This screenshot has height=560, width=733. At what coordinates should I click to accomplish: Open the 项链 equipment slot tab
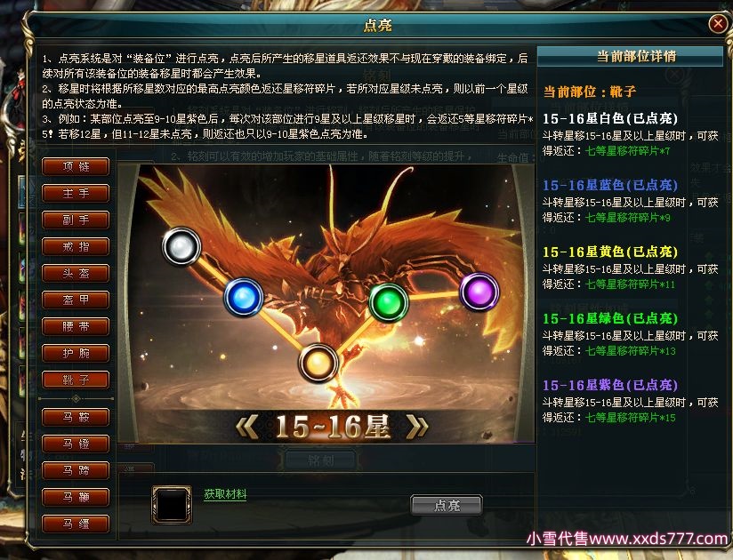[x=76, y=166]
